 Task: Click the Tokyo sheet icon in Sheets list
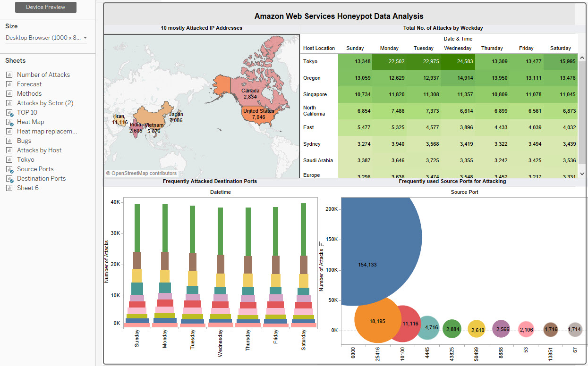pos(9,159)
